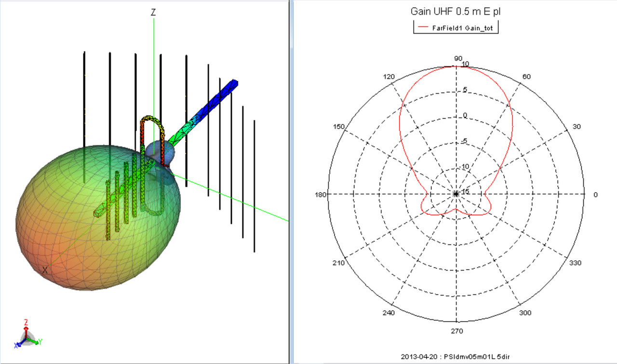Image resolution: width=617 pixels, height=364 pixels.
Task: Click the vertical divider between the two panes
Action: [291, 182]
